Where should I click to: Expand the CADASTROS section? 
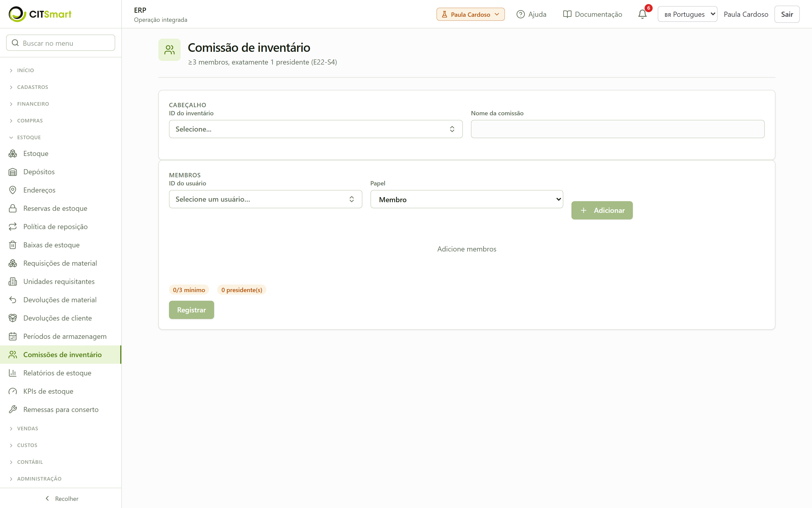pos(28,87)
